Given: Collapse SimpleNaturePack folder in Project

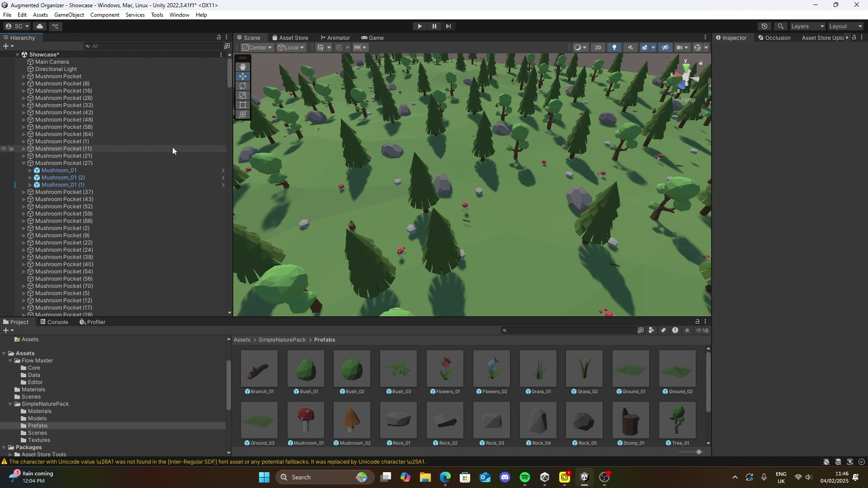Looking at the screenshot, I should coord(10,404).
